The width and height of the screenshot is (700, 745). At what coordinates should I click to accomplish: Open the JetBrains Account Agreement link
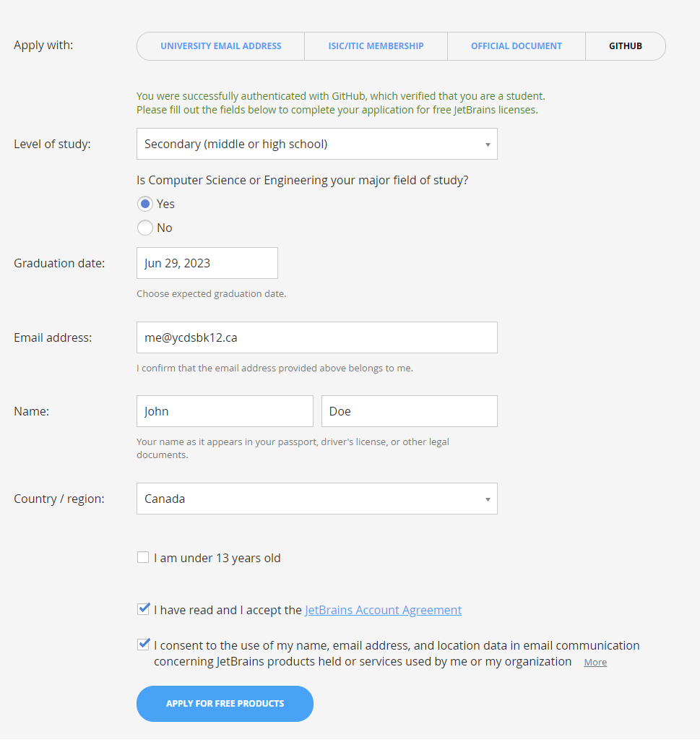(383, 609)
